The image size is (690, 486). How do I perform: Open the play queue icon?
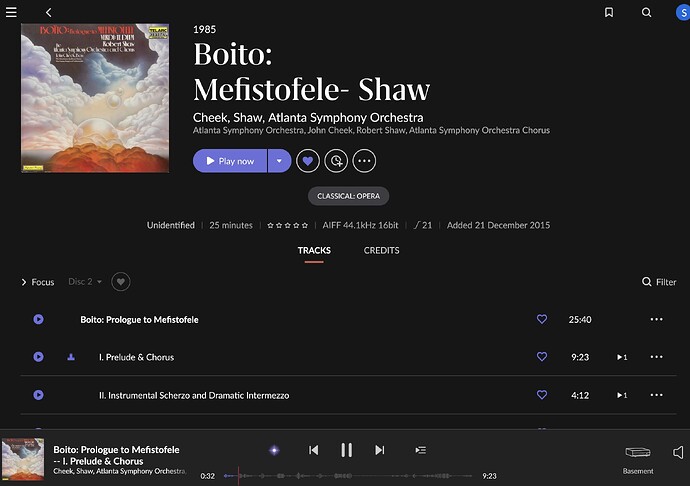click(421, 450)
